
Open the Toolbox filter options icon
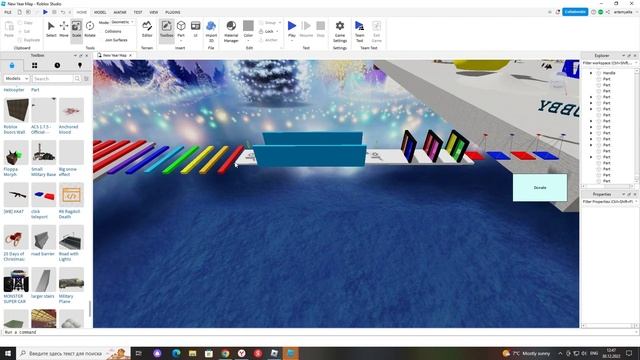[86, 78]
